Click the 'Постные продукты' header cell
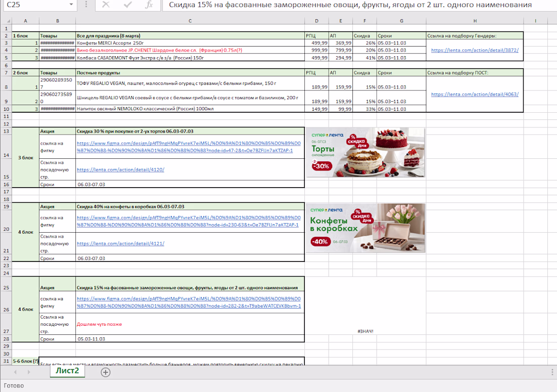This screenshot has width=557, height=392. [x=190, y=72]
